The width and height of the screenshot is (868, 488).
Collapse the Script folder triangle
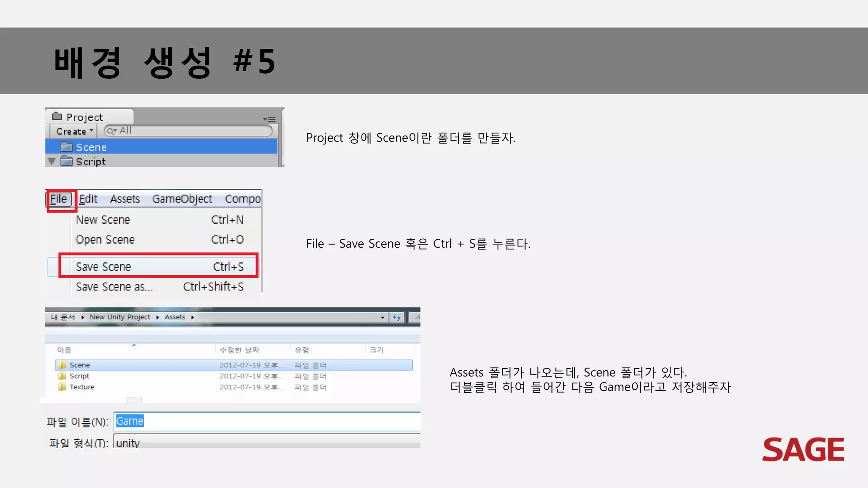pos(52,161)
